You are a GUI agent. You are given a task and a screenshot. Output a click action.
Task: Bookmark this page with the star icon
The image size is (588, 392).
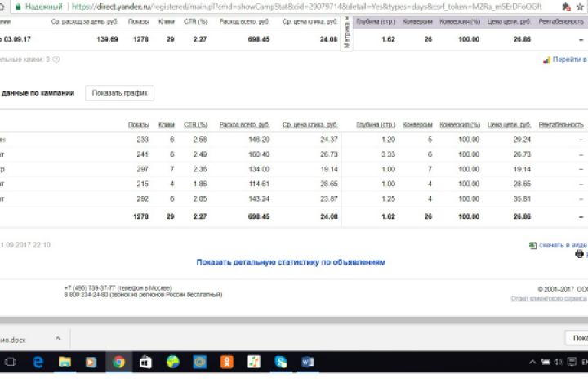pyautogui.click(x=580, y=7)
